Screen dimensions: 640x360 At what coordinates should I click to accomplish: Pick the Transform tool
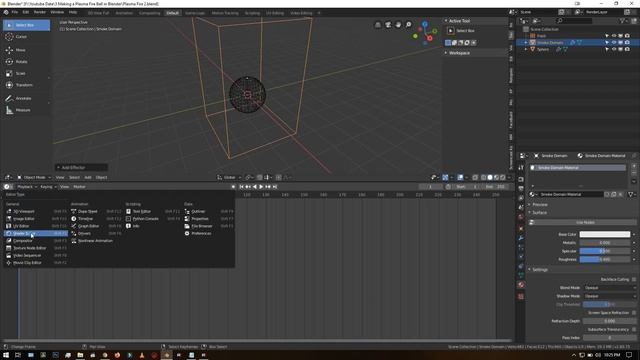pos(26,85)
